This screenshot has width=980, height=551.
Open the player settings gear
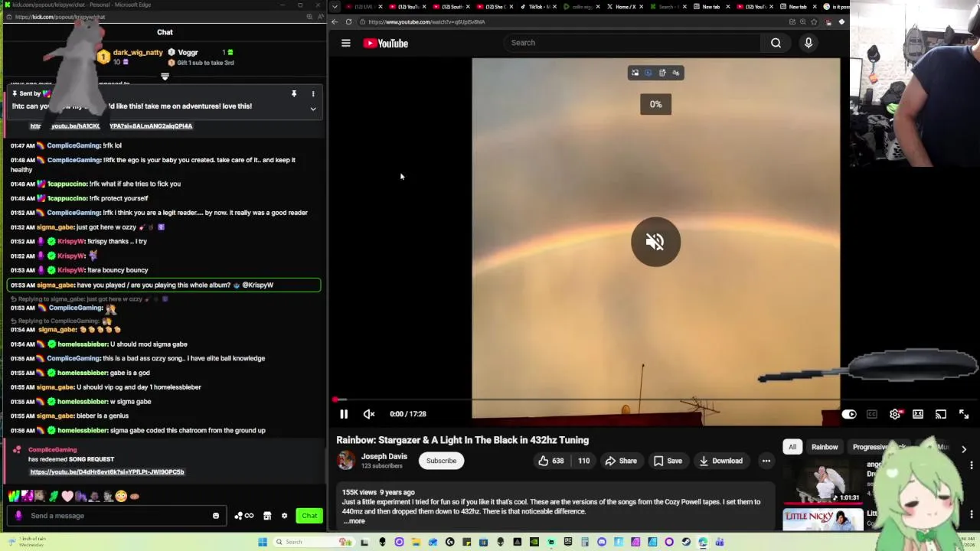(x=895, y=414)
